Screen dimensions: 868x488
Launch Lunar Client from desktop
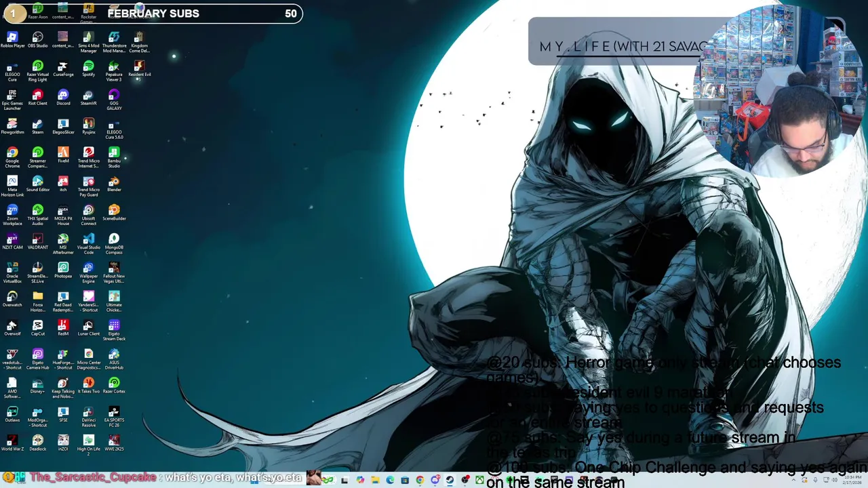pyautogui.click(x=88, y=328)
